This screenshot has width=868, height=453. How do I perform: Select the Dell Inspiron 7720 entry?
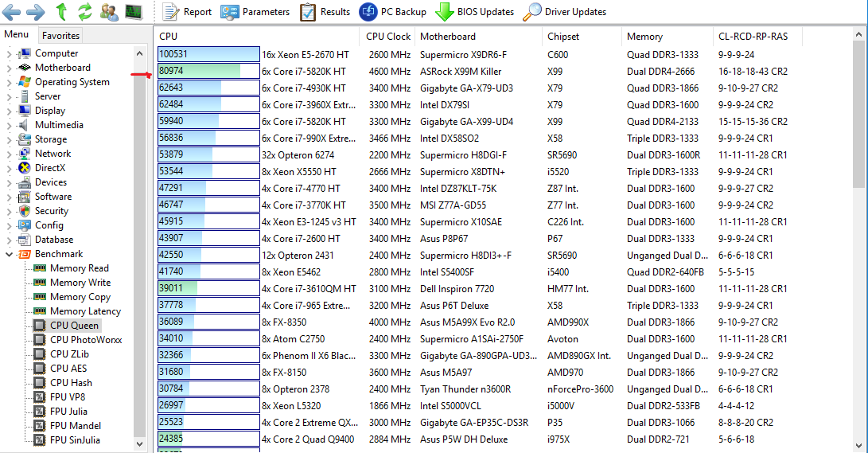[x=457, y=289]
